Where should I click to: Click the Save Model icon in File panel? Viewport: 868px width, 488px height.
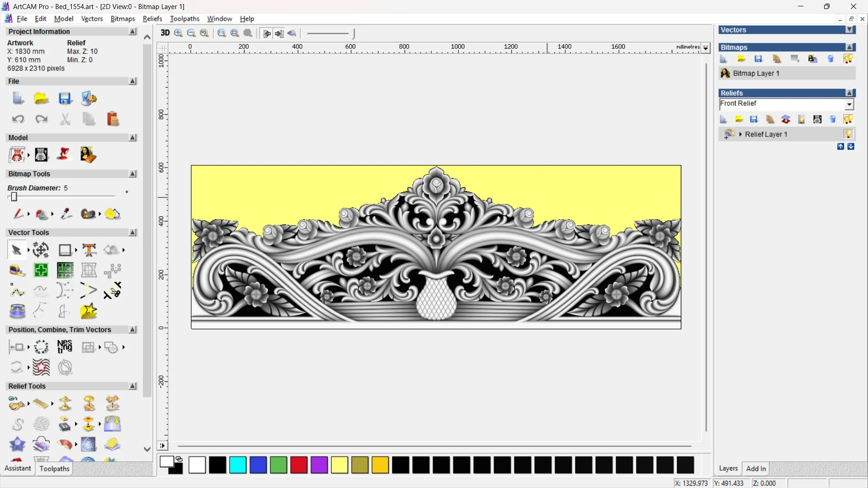pyautogui.click(x=65, y=99)
